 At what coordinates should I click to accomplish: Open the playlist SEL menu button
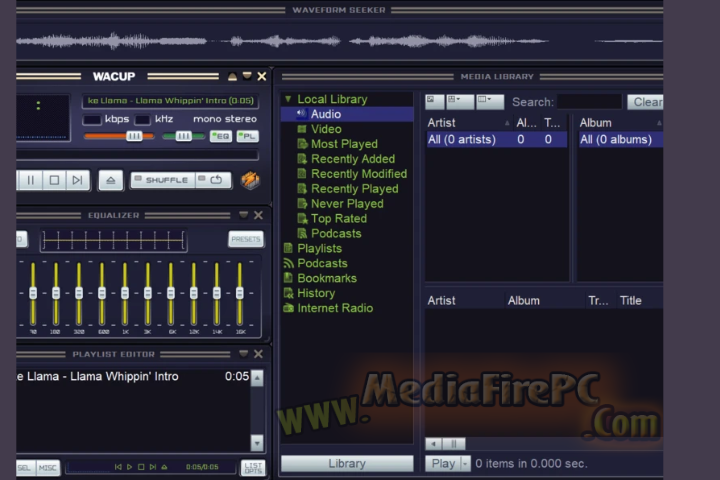pos(24,468)
